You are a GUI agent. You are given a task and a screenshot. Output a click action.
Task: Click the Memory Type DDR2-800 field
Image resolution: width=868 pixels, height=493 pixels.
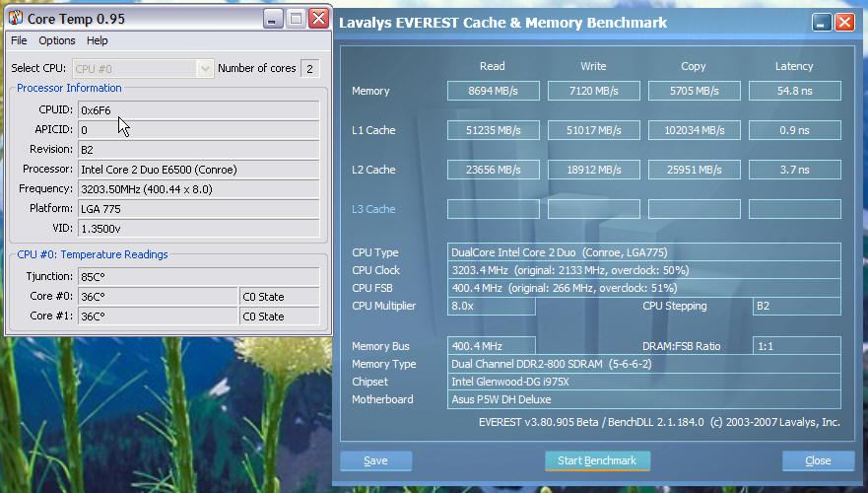[x=643, y=364]
